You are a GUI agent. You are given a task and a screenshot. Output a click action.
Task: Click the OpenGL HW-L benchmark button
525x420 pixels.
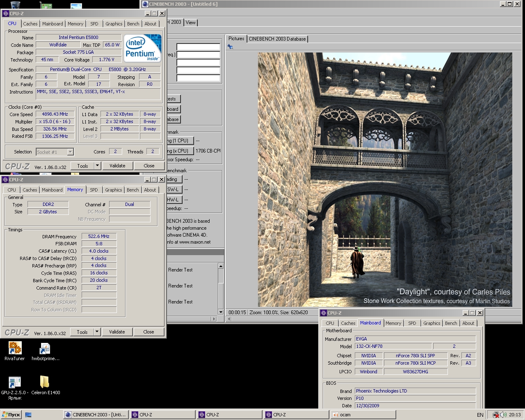174,200
